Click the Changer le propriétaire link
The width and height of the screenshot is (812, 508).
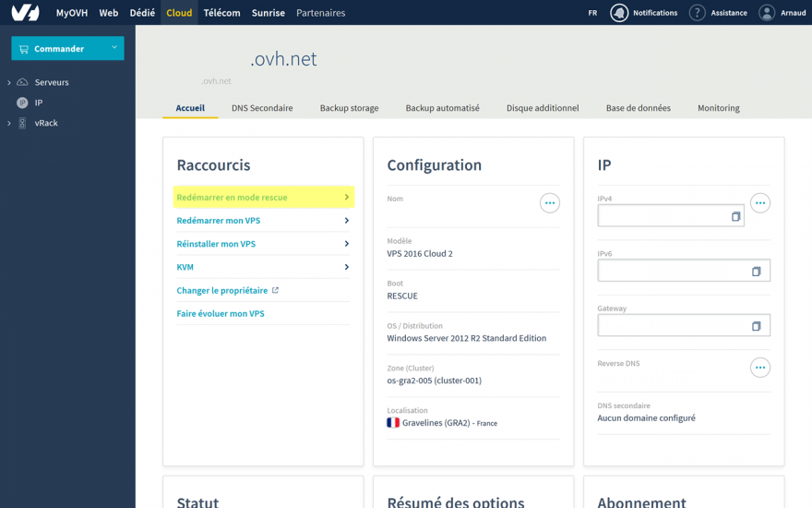pos(221,290)
